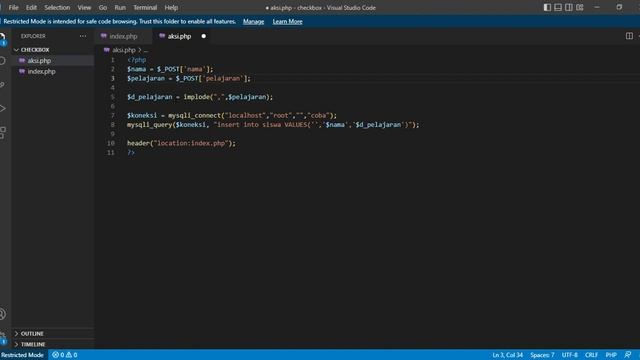Click the header("location:index.php") code line

click(181, 143)
